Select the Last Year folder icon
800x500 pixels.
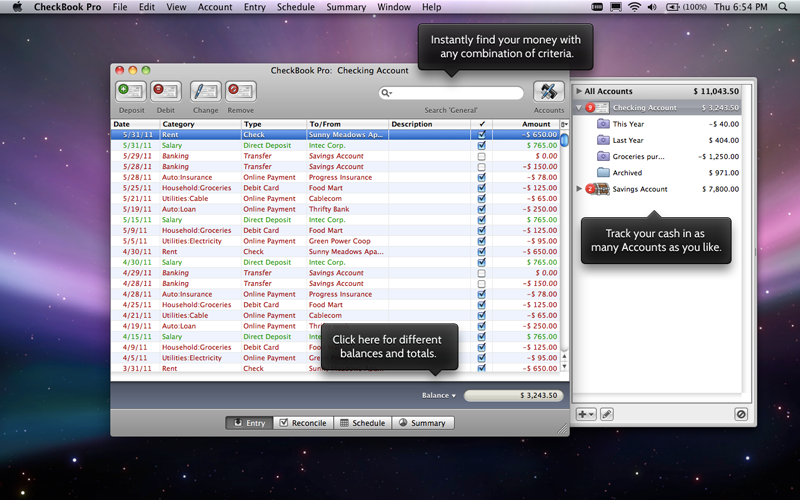pyautogui.click(x=603, y=140)
